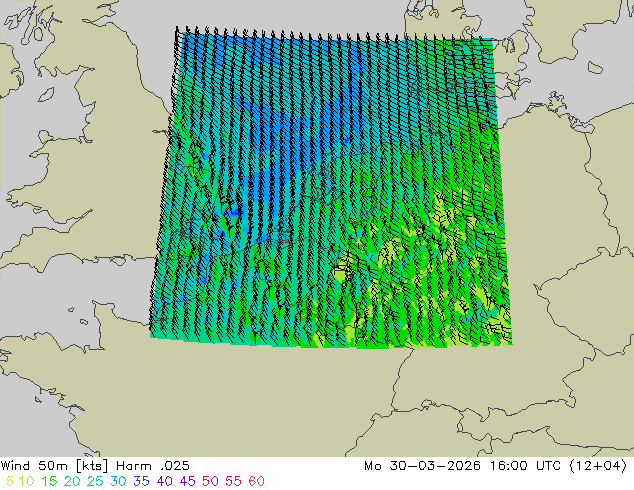Image resolution: width=634 pixels, height=490 pixels.
Task: Click the red '60' legend value
Action: (256, 481)
